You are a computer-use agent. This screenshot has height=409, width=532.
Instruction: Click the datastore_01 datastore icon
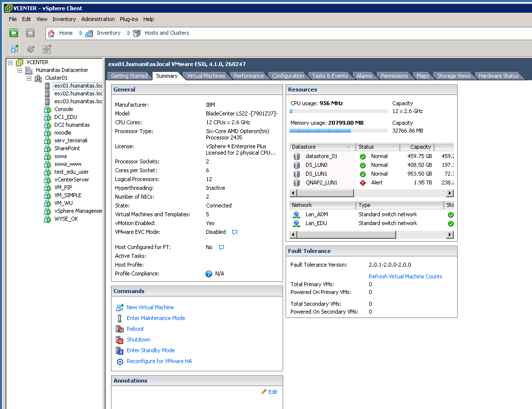(296, 157)
